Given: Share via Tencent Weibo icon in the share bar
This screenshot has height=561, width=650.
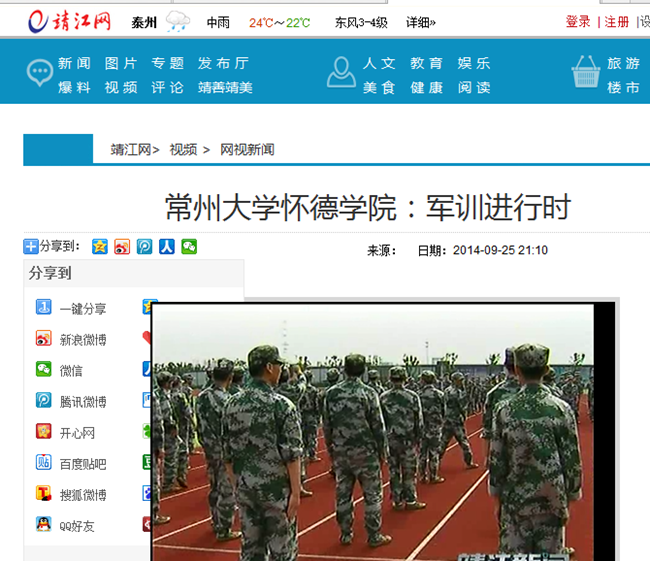Looking at the screenshot, I should pos(144,247).
